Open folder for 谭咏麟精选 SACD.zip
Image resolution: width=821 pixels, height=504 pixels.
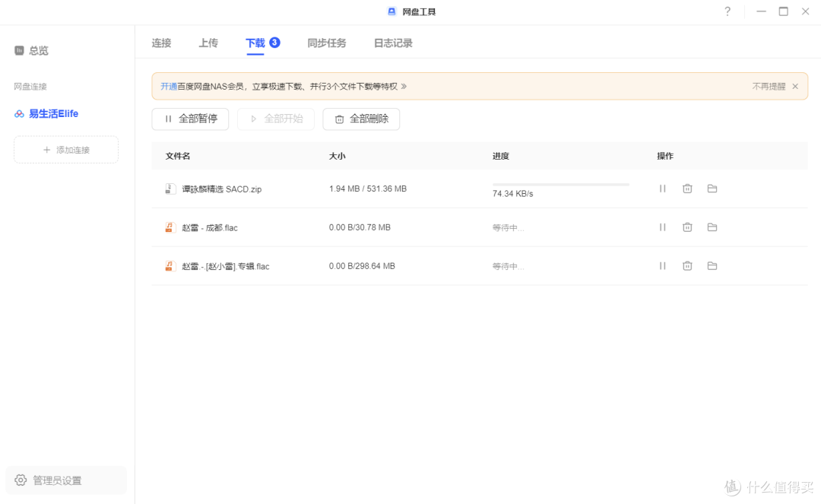coord(712,189)
